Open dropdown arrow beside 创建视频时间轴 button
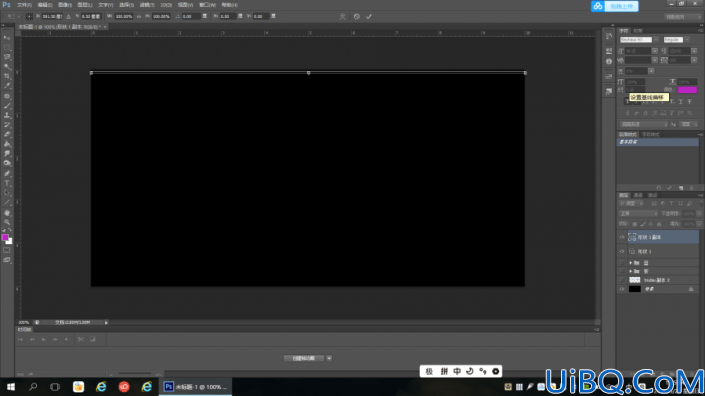705x396 pixels. point(329,358)
